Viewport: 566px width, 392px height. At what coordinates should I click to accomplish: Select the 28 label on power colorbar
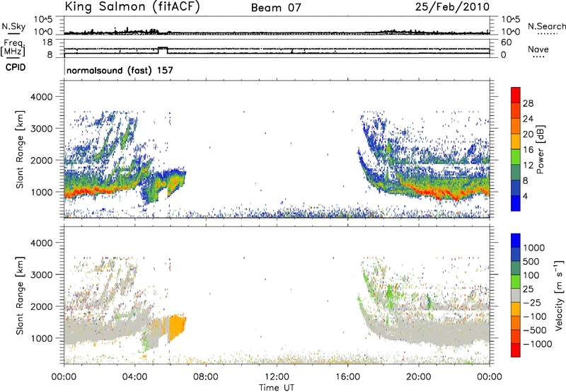[x=528, y=103]
